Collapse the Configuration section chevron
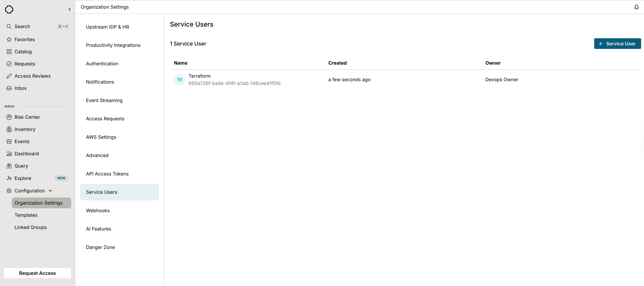Screen dimensions: 644x286 (51, 191)
